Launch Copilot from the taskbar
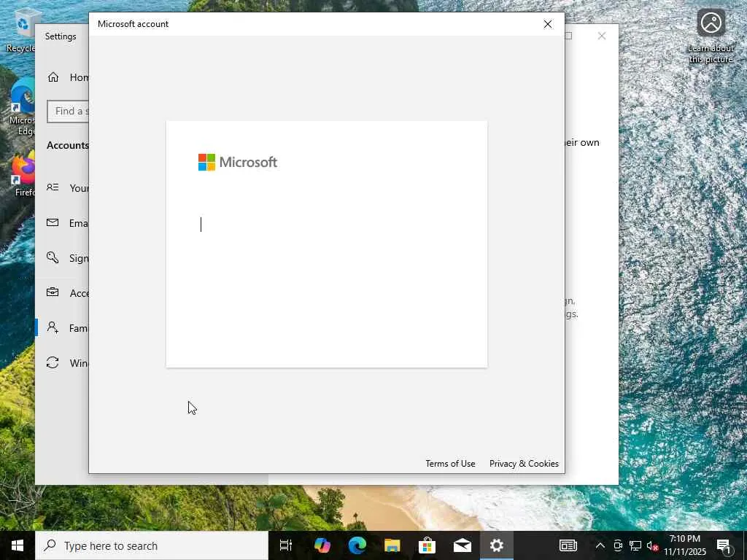The width and height of the screenshot is (747, 560). 322,545
